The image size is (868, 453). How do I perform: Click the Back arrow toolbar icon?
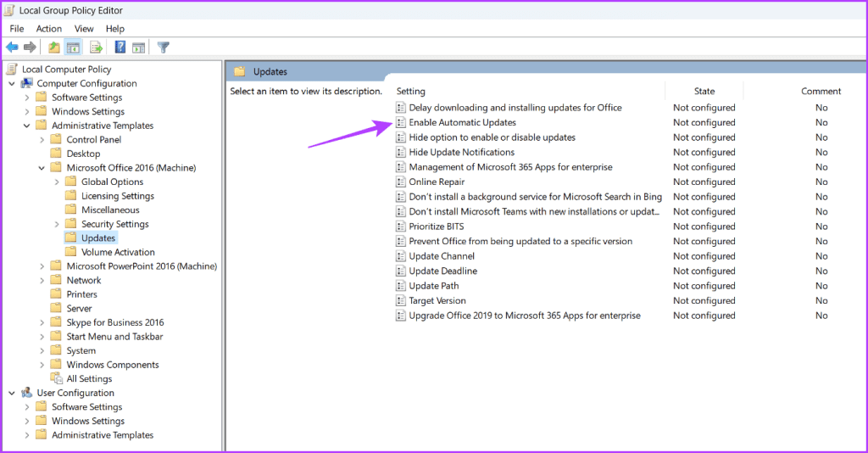(12, 48)
